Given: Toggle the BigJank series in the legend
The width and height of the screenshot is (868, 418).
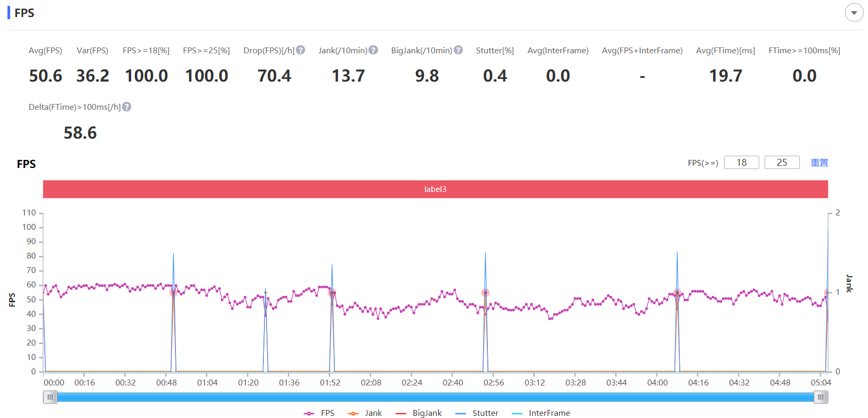Looking at the screenshot, I should (x=419, y=413).
